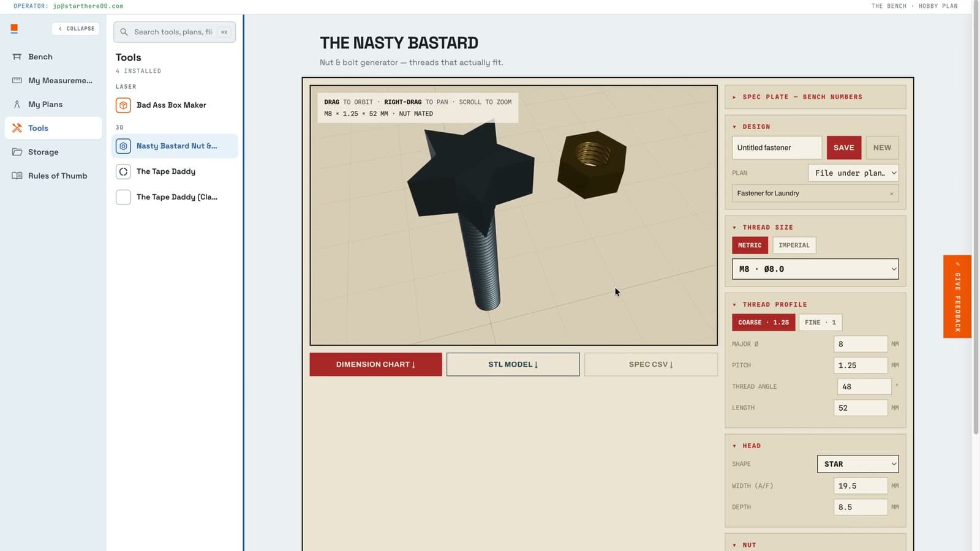Download the STL Model
Screen dimensions: 980x551
tap(513, 364)
